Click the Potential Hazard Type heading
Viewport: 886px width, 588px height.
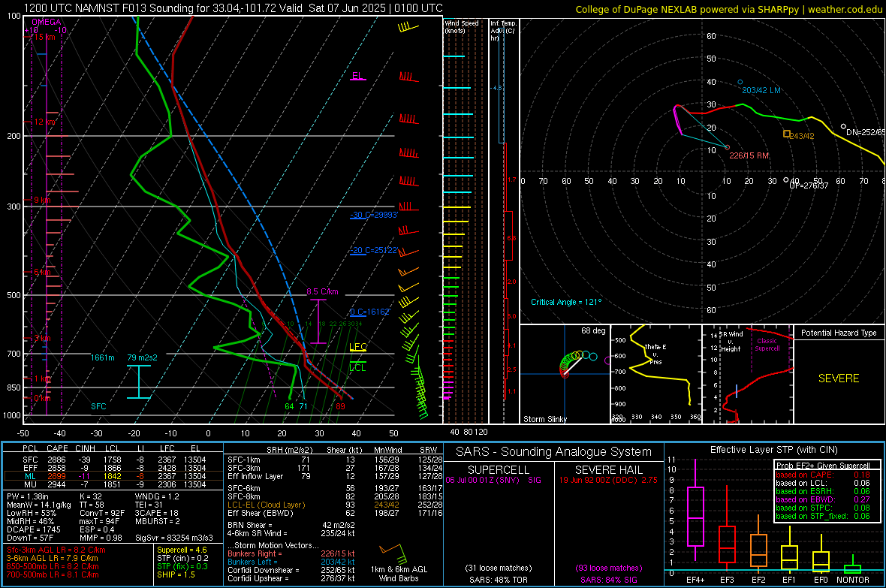[839, 333]
